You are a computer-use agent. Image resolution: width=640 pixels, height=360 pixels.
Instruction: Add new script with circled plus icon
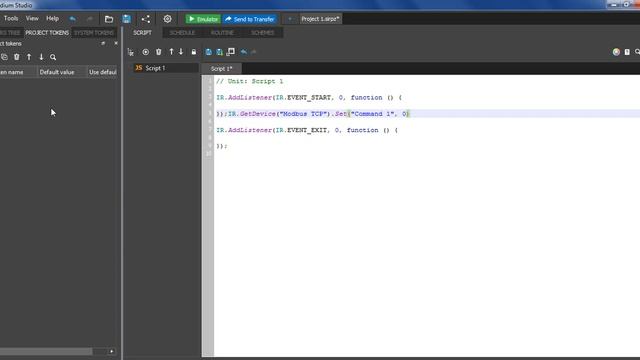(146, 52)
